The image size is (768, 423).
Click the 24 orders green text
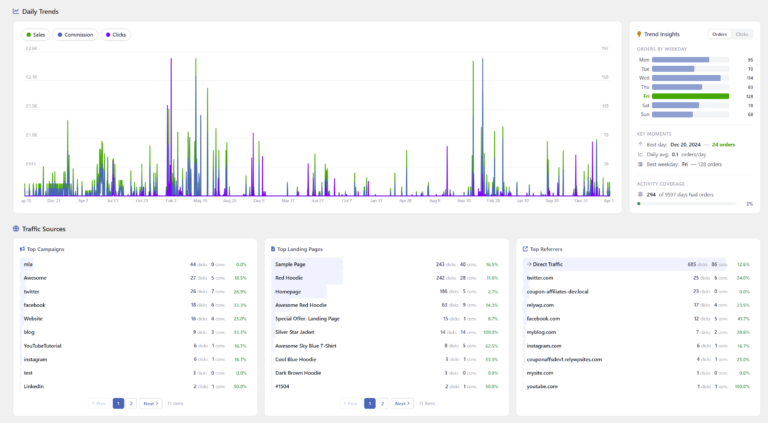723,144
